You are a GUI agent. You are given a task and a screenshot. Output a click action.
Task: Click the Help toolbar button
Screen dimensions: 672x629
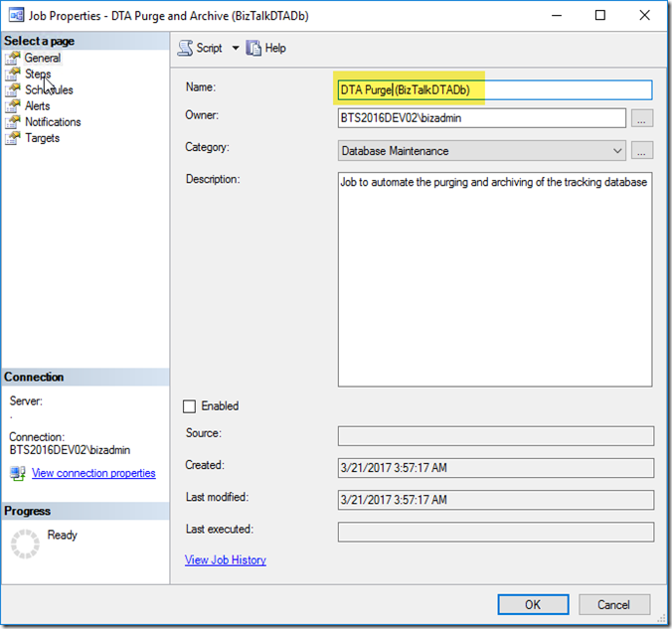[x=266, y=48]
